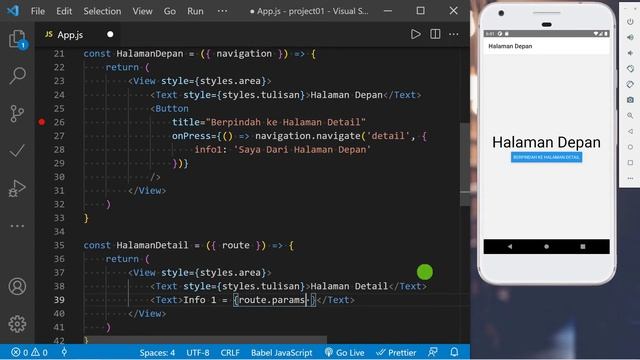Open the Edit menu
The width and height of the screenshot is (640, 360).
point(64,11)
